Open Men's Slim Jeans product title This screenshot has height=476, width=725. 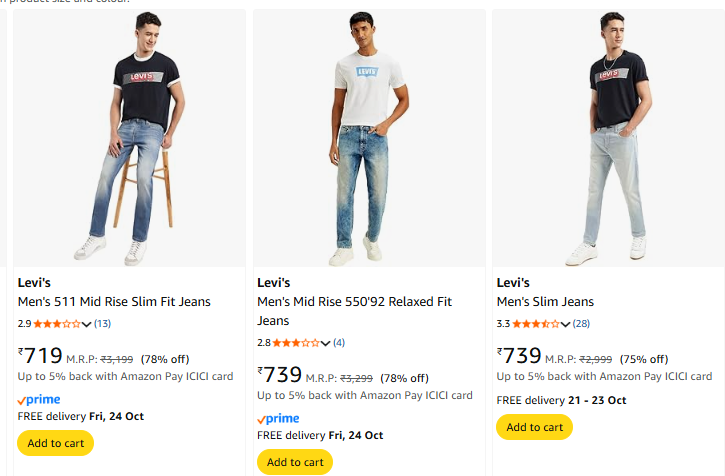(x=545, y=302)
